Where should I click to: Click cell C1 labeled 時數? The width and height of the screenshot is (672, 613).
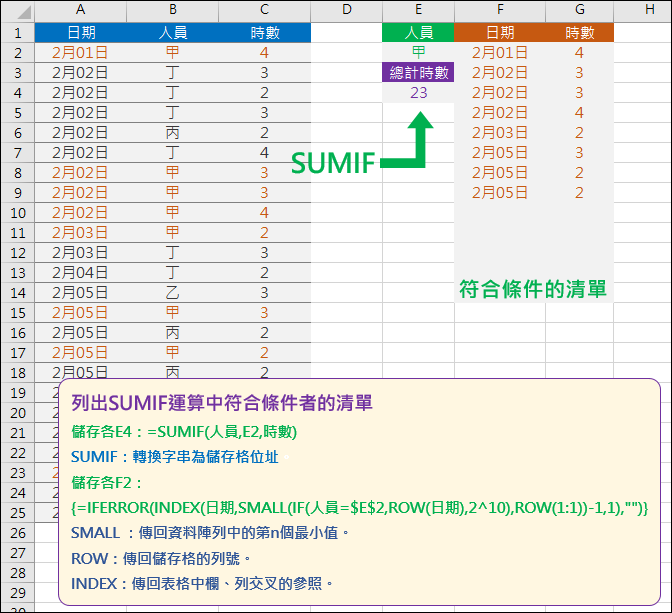pyautogui.click(x=264, y=33)
